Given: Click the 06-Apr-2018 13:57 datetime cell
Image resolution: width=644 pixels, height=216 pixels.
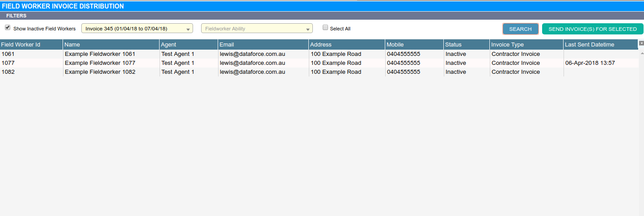Looking at the screenshot, I should pyautogui.click(x=590, y=63).
